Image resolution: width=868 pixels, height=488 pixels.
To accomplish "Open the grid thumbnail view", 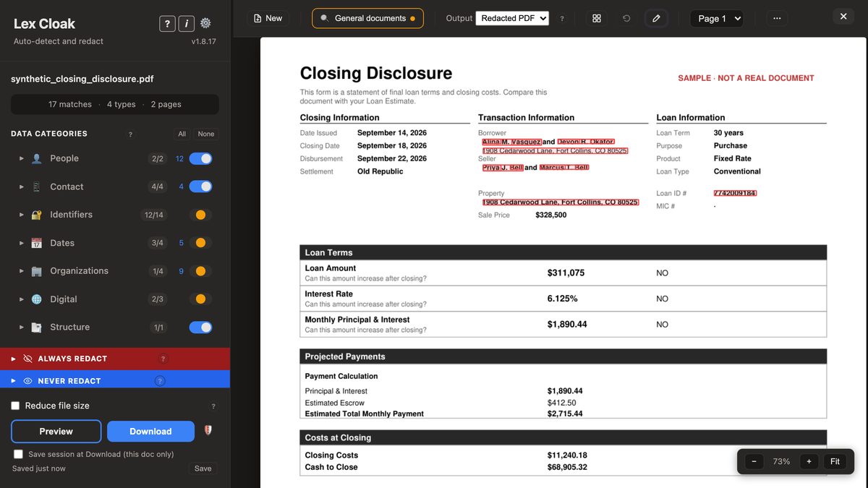I will click(x=597, y=18).
